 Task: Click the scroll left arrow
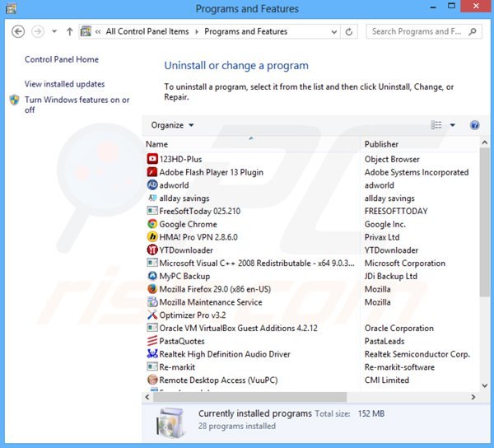click(147, 397)
